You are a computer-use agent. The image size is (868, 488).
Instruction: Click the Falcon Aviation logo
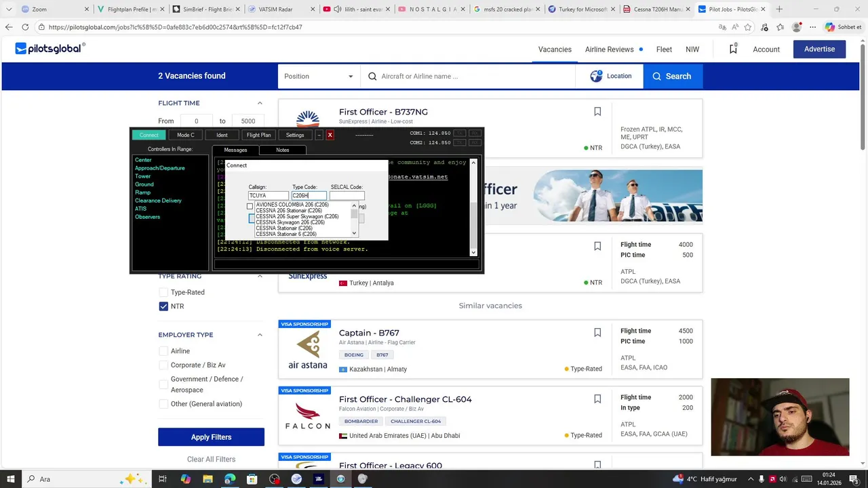coord(308,416)
